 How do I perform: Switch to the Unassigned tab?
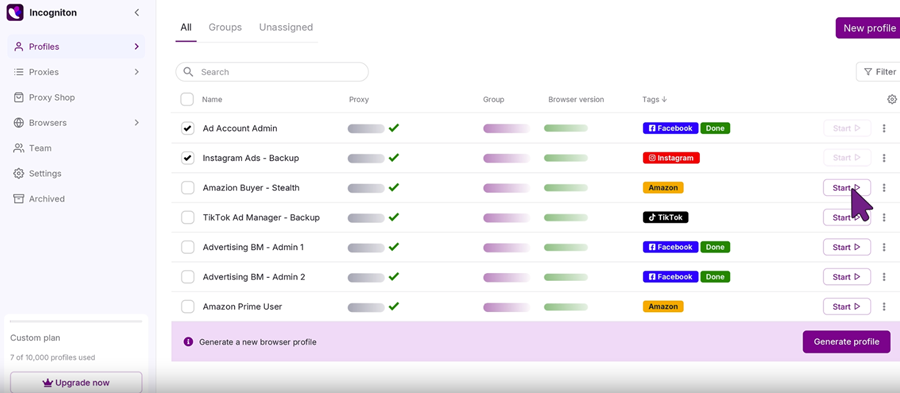point(286,27)
